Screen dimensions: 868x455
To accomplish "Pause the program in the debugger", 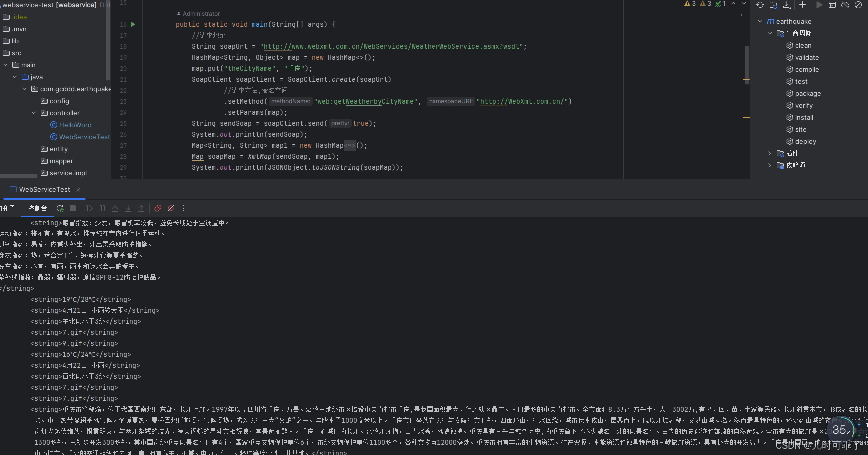I will pos(102,208).
